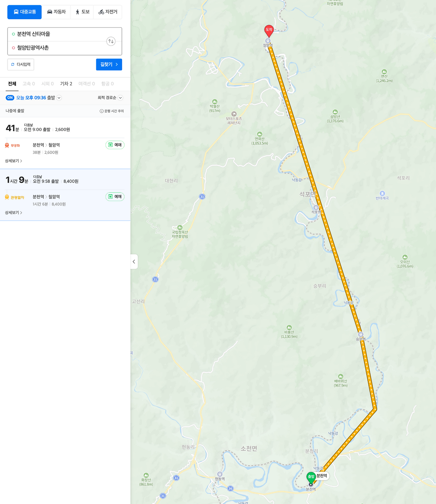Viewport: 436px width, 504px height.
Task: Switch to the 기차 2 tab
Action: 66,84
